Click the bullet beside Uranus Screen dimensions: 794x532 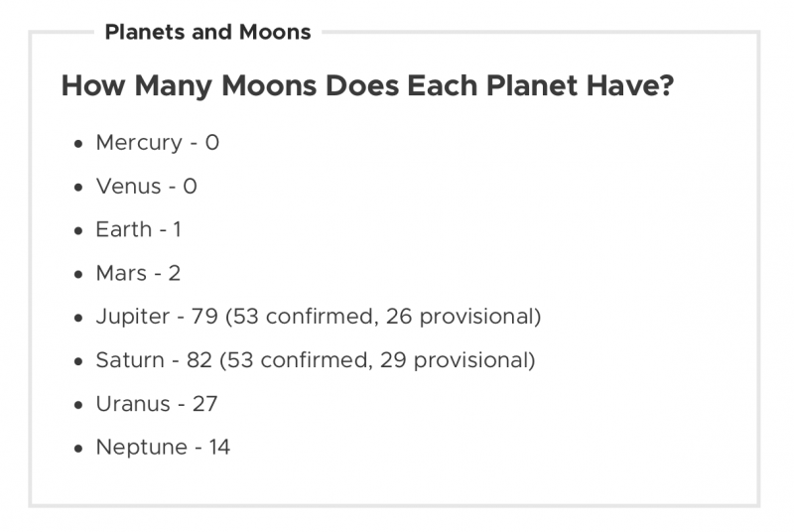click(x=78, y=406)
